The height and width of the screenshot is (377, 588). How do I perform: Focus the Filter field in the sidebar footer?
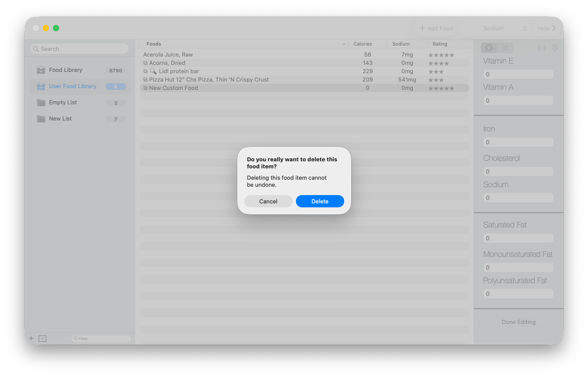(x=101, y=338)
